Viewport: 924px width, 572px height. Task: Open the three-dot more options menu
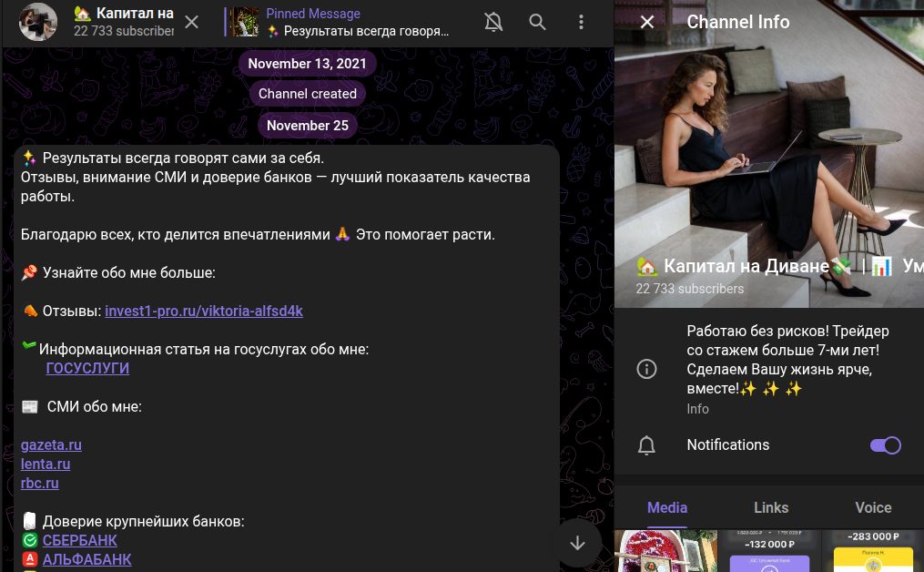[582, 22]
